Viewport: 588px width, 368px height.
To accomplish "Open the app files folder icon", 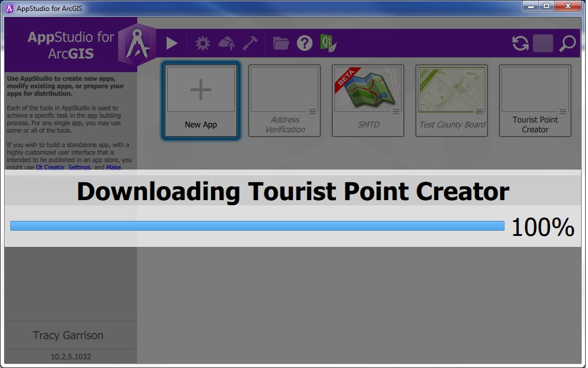I will [281, 43].
